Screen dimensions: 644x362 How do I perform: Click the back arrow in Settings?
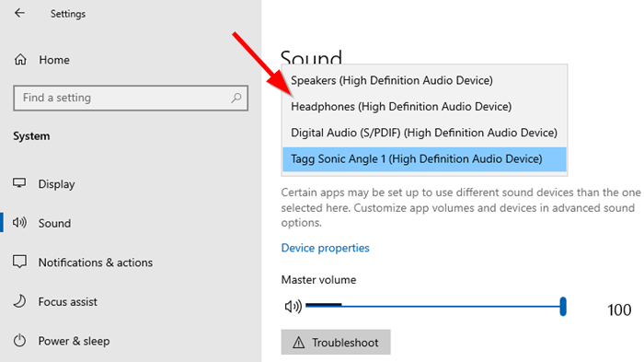19,13
